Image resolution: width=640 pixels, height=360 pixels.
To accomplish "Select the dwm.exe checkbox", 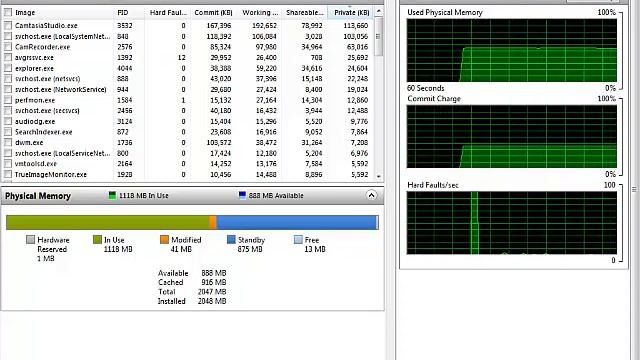I will [8, 142].
